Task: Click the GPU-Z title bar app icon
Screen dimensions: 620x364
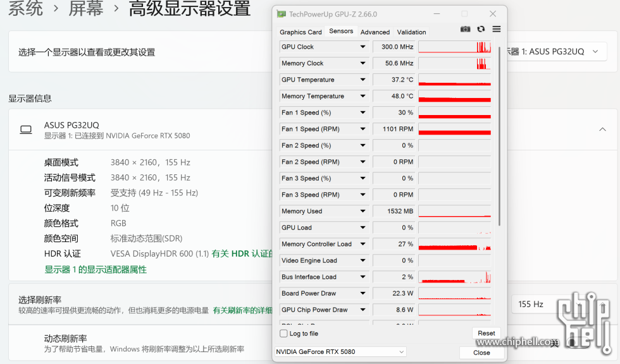Action: (281, 14)
